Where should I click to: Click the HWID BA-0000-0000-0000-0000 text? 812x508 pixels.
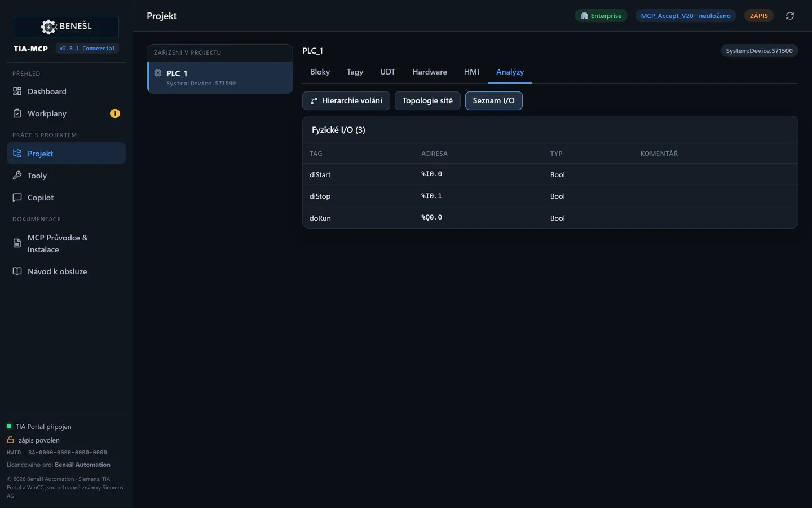[57, 452]
